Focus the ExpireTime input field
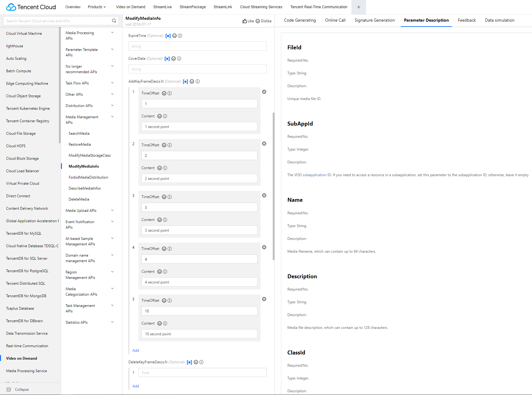Screen dimensions: 532x395 (x=197, y=46)
